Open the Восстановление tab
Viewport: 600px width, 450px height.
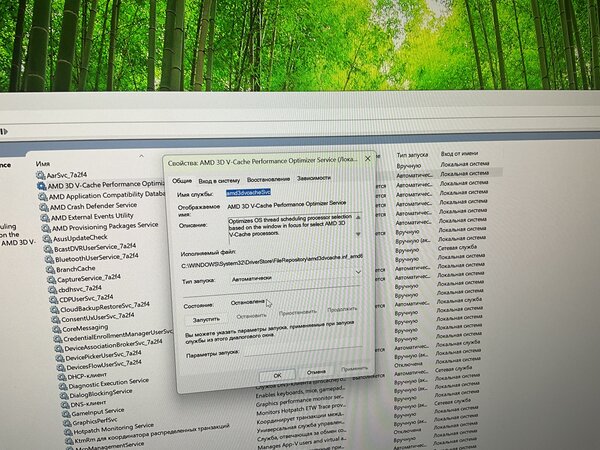268,179
